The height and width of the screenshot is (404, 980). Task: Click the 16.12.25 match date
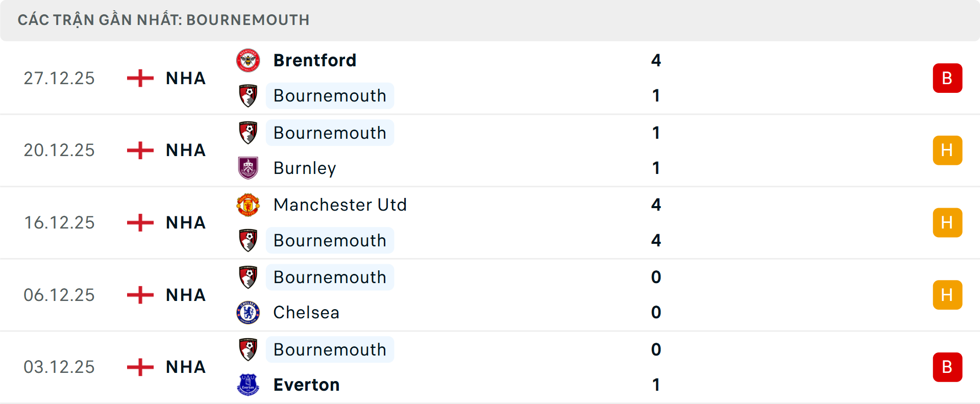59,222
